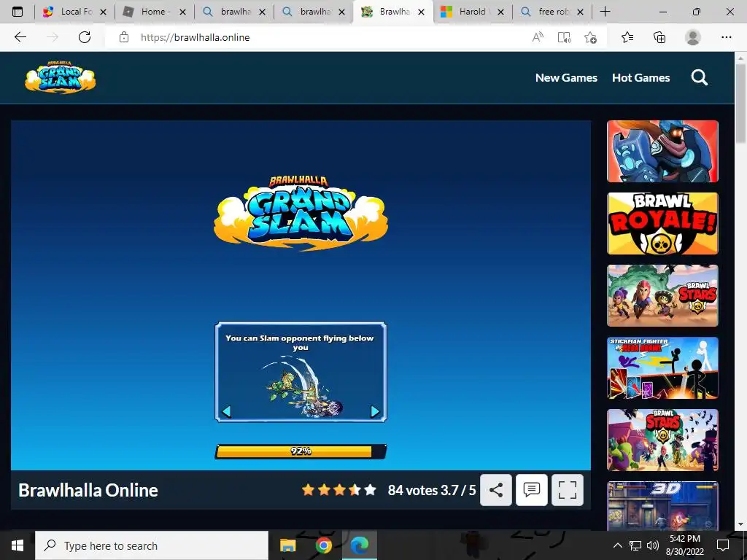
Task: Reload the page with refresh icon
Action: pyautogui.click(x=85, y=37)
